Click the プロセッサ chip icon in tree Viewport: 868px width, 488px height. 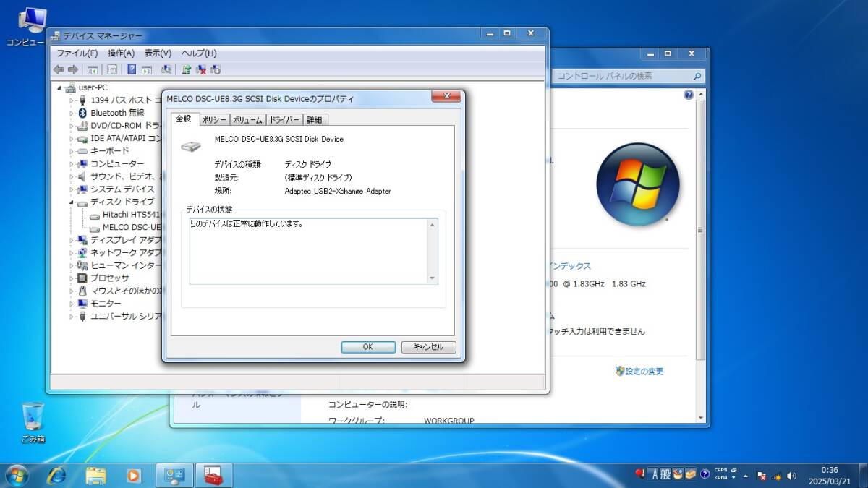(x=82, y=278)
